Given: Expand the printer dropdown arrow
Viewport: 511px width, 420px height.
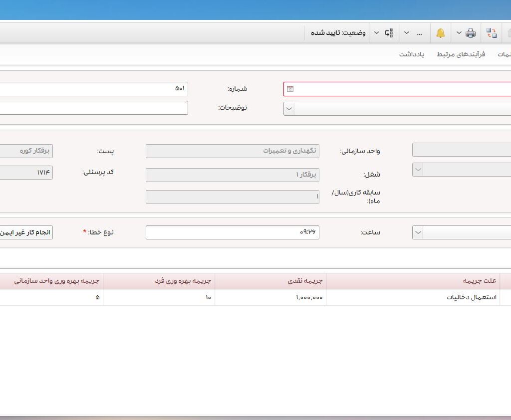Looking at the screenshot, I should [x=459, y=33].
